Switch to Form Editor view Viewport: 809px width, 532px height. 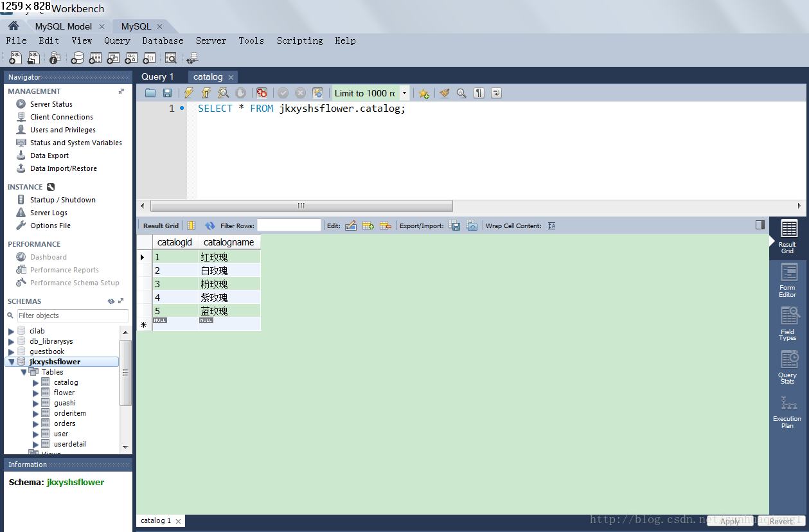788,280
